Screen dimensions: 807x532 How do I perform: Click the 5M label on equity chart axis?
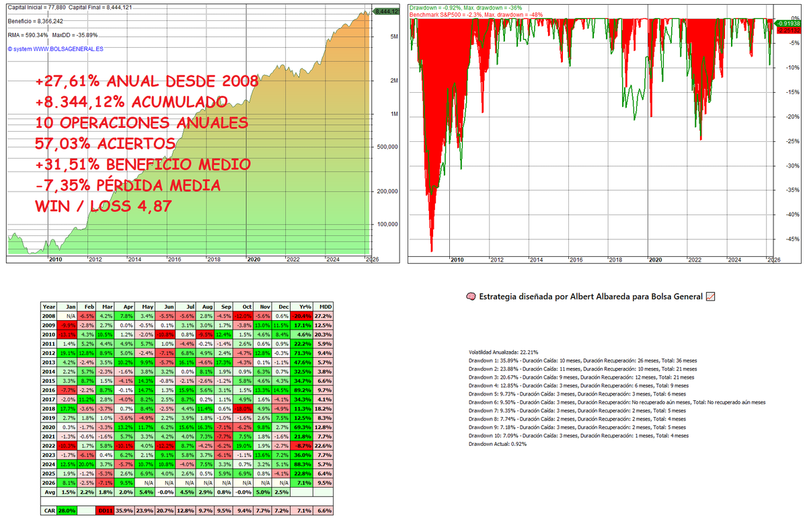click(x=395, y=36)
